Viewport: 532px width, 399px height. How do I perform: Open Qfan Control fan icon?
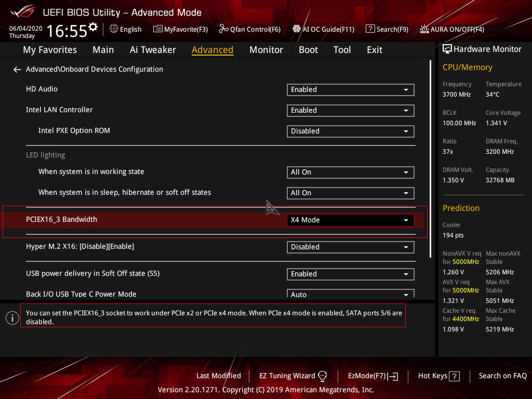224,29
